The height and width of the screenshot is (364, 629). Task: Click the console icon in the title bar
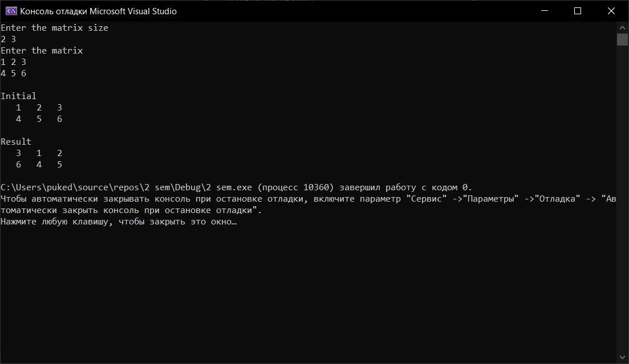pyautogui.click(x=11, y=11)
